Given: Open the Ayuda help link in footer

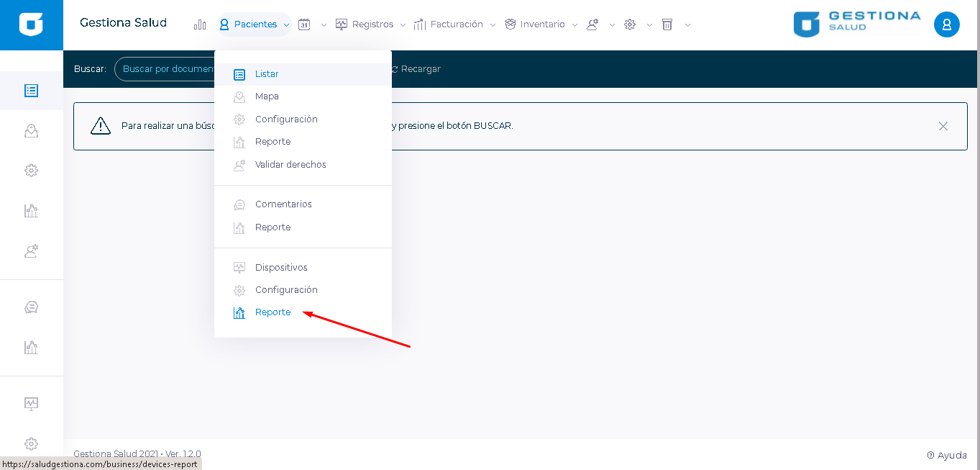Looking at the screenshot, I should coord(947,455).
